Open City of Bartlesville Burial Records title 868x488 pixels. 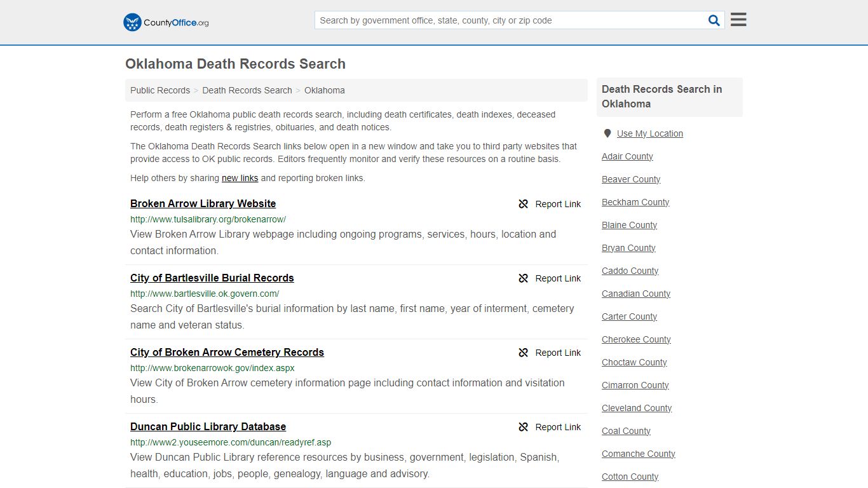212,278
